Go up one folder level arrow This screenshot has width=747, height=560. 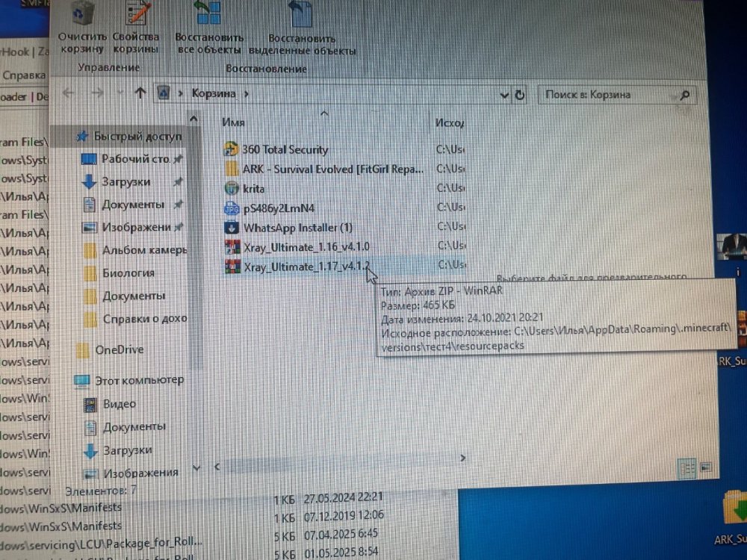pyautogui.click(x=140, y=93)
